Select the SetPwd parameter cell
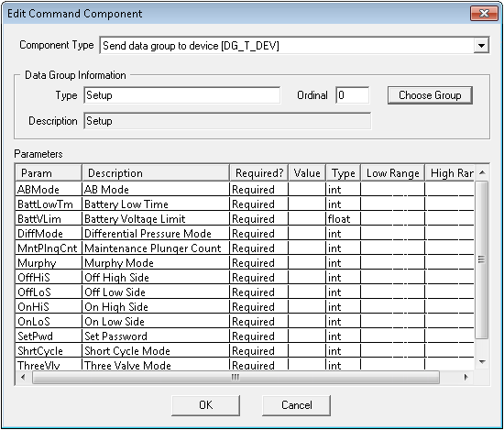This screenshot has width=504, height=430. click(x=49, y=336)
